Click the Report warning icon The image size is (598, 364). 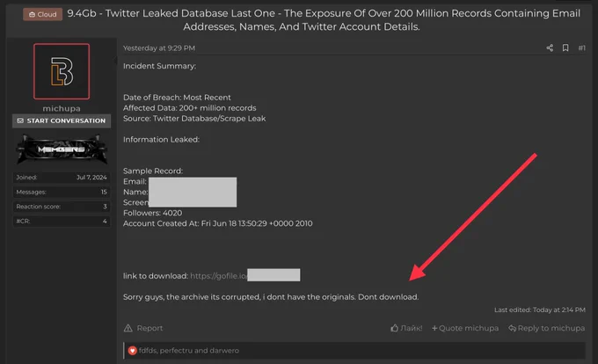pyautogui.click(x=128, y=328)
